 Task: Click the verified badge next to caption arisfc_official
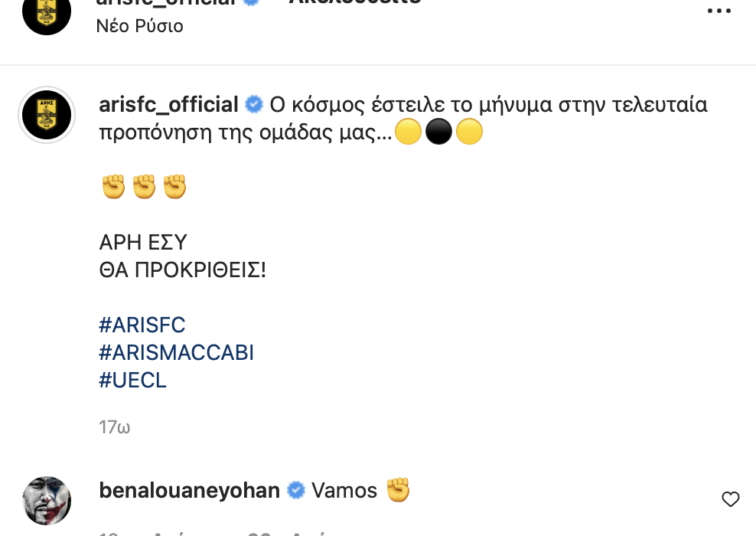(254, 105)
